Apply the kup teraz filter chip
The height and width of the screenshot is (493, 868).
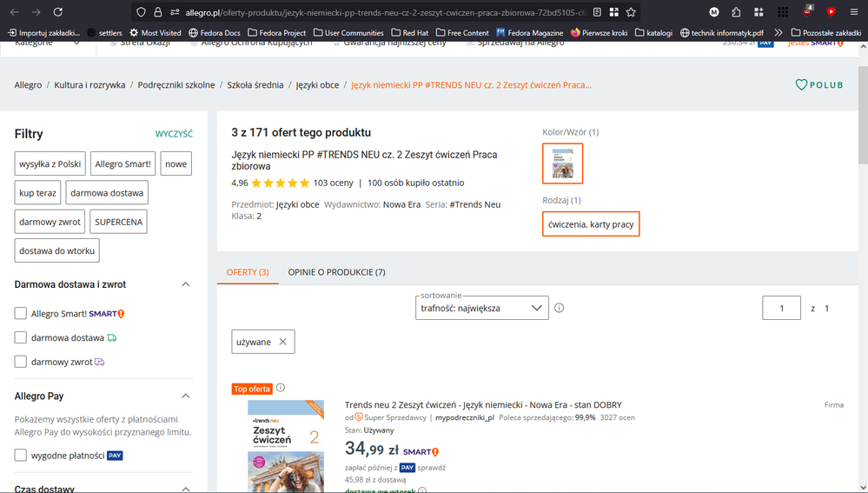tap(37, 193)
